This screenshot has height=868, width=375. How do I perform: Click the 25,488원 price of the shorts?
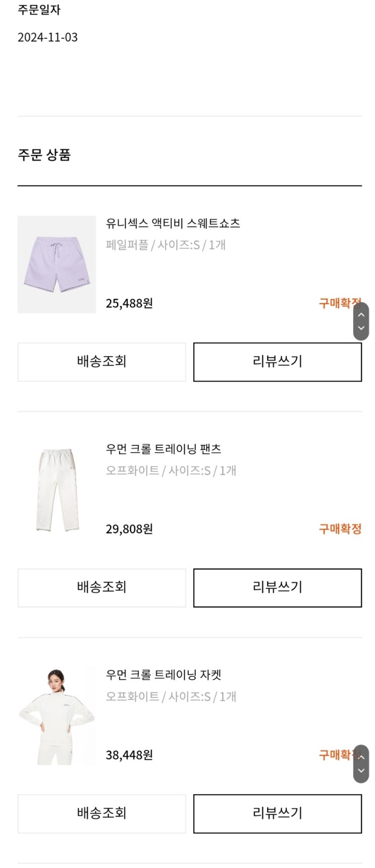pos(129,303)
